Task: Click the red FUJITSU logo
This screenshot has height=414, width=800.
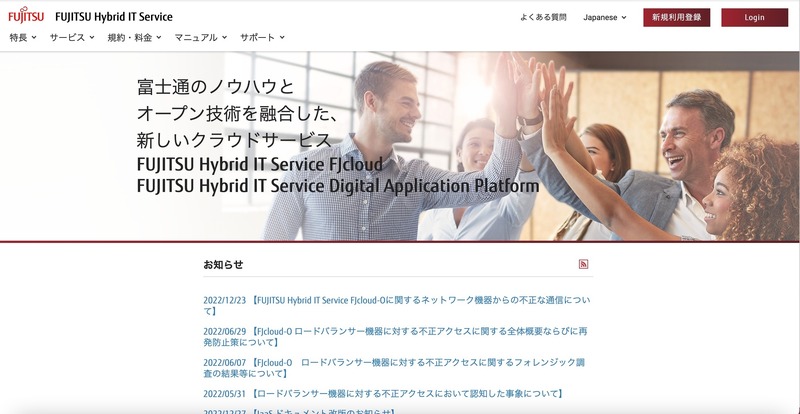Action: (x=26, y=17)
